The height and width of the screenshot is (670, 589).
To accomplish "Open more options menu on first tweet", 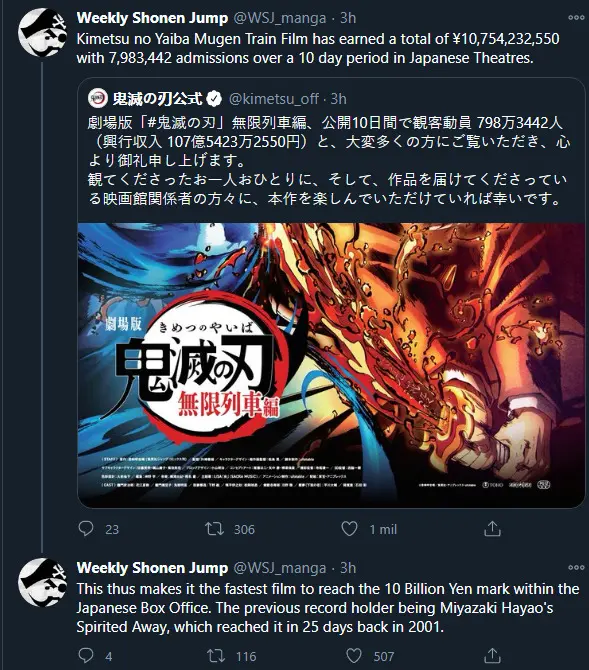I will 576,18.
